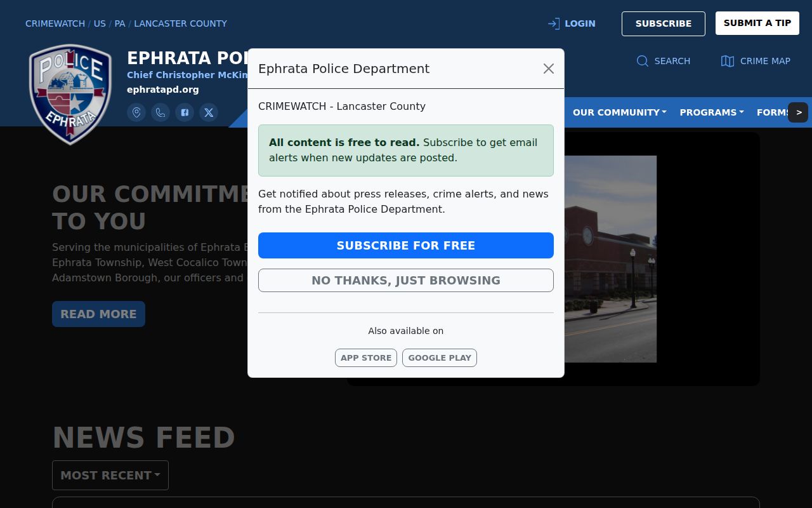812x508 pixels.
Task: Open the Search link
Action: pos(664,61)
